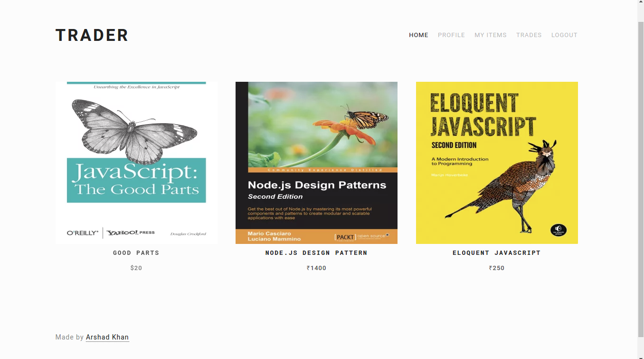Open JavaScript: The Good Parts cover

(x=136, y=163)
